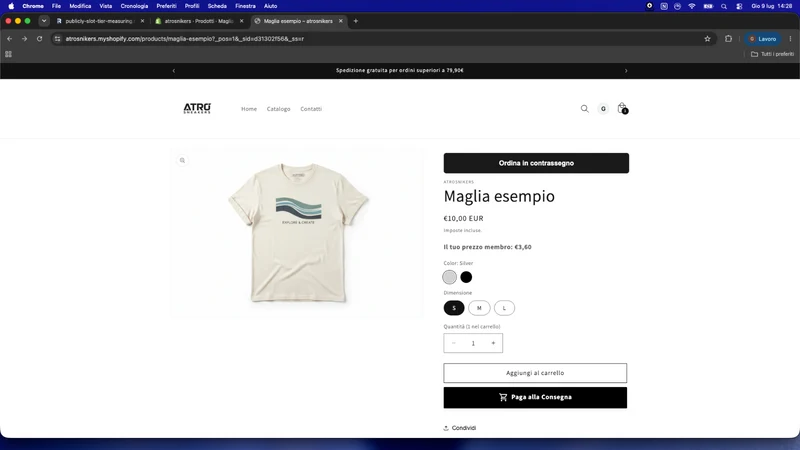Select size M

(479, 308)
